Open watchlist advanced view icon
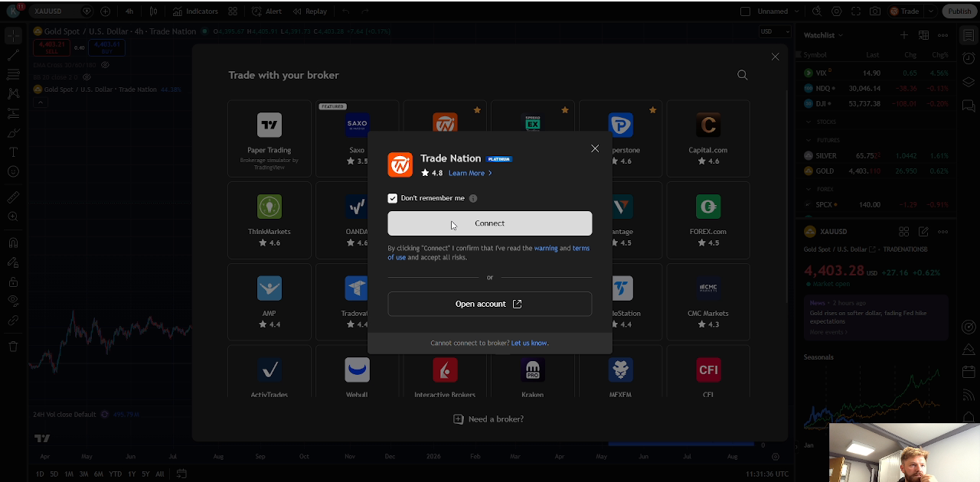The image size is (980, 482). pyautogui.click(x=923, y=35)
